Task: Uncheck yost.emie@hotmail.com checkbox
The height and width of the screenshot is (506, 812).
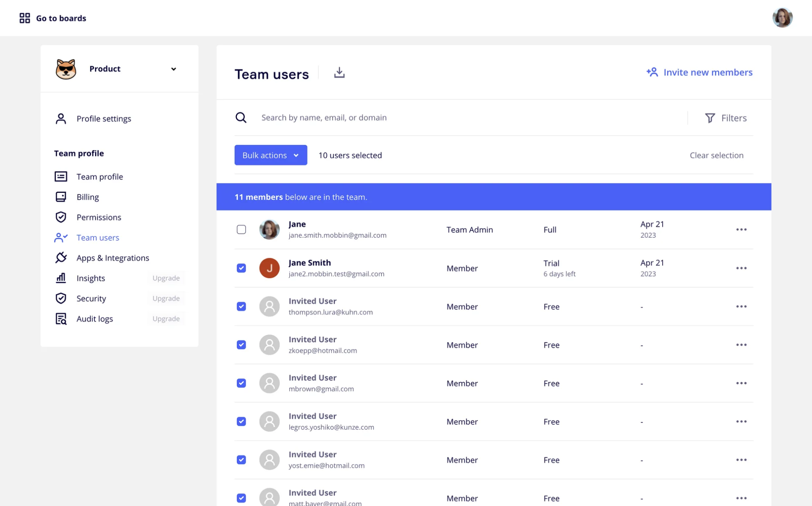Action: point(241,460)
